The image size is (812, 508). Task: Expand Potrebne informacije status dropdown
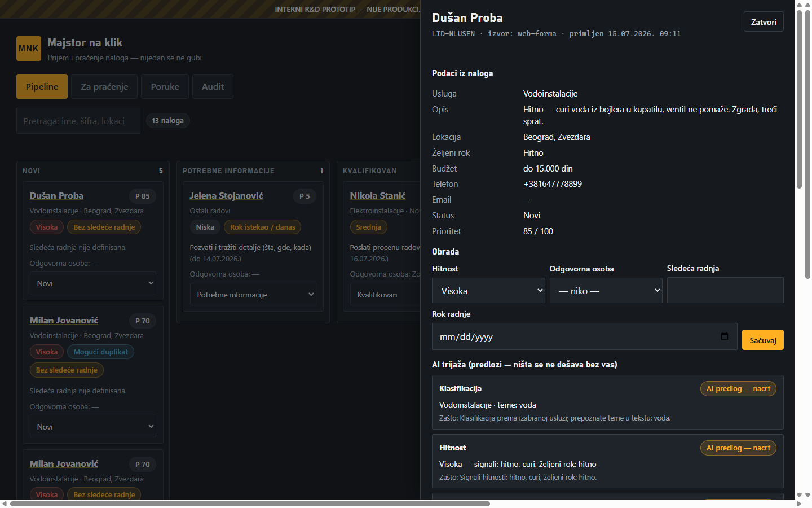pyautogui.click(x=253, y=295)
